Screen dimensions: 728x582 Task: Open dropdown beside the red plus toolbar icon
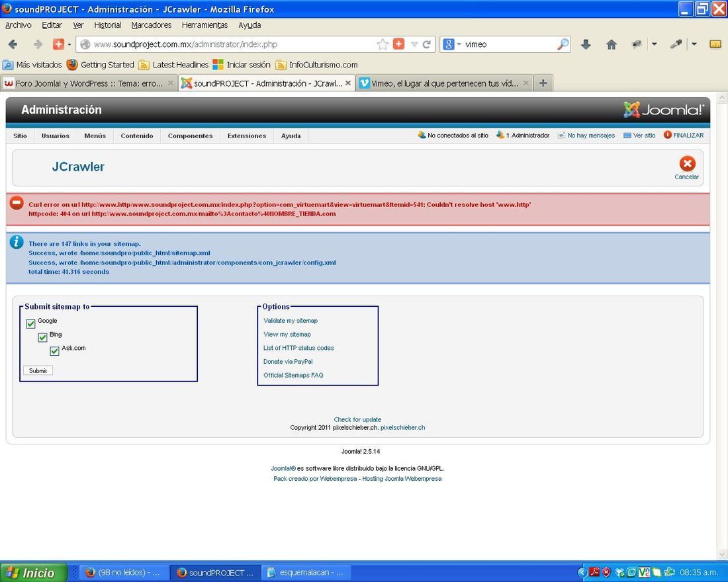pos(69,44)
